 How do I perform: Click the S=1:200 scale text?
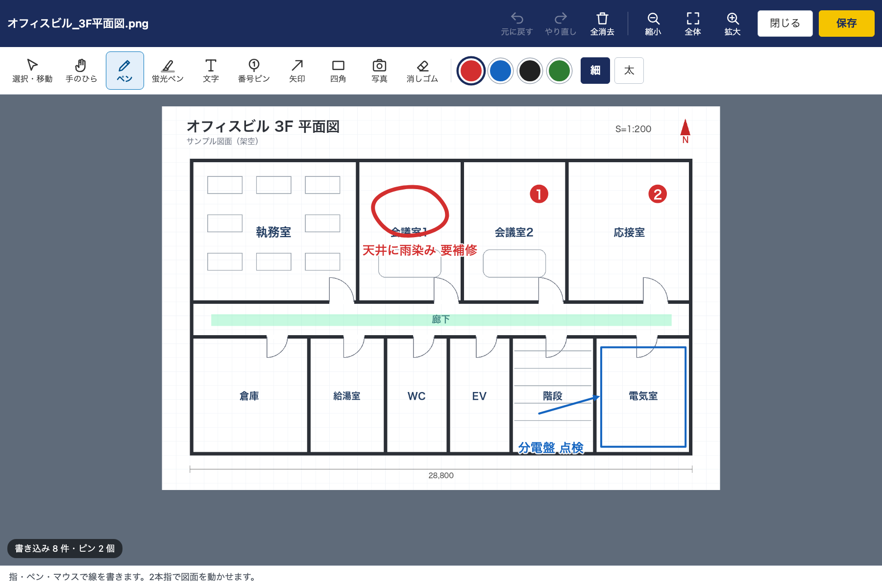coord(633,129)
